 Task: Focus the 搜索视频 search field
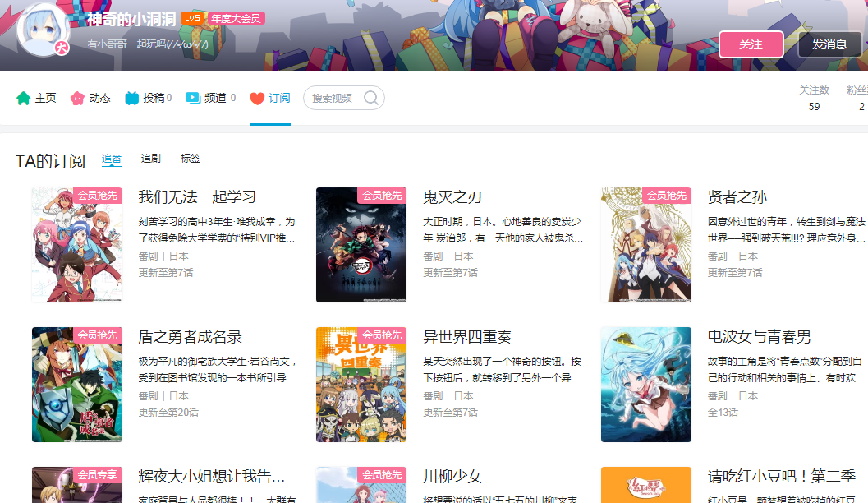coord(344,98)
